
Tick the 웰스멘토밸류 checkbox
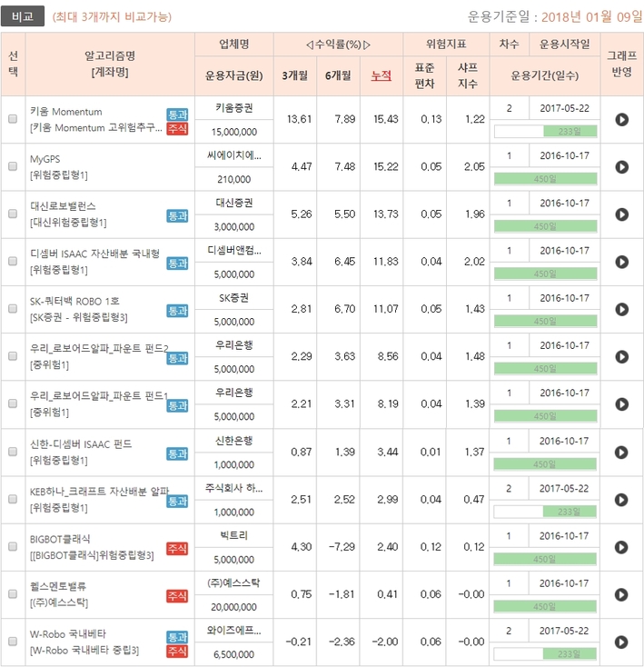point(13,593)
